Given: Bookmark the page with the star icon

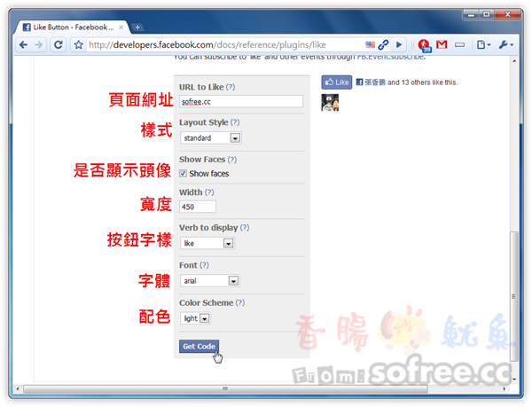Looking at the screenshot, I should click(78, 44).
